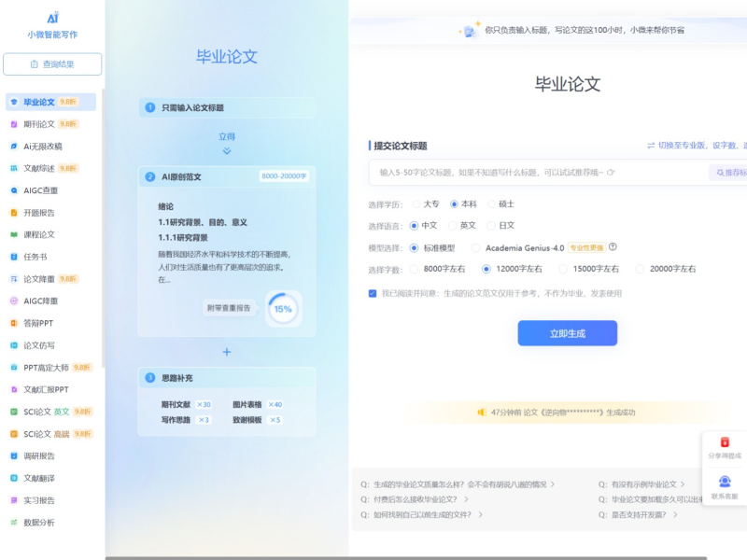Open the Ai无限改稿 menu item
The image size is (747, 560).
point(51,147)
